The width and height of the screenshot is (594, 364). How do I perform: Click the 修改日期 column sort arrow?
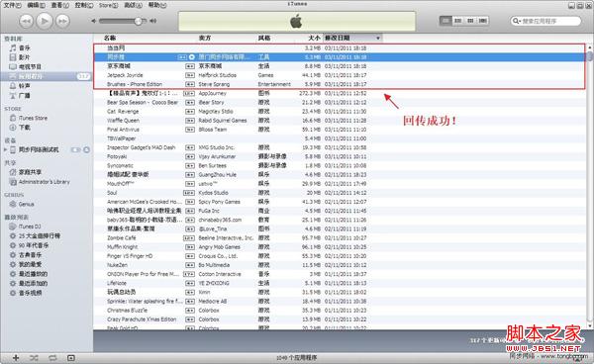click(378, 39)
